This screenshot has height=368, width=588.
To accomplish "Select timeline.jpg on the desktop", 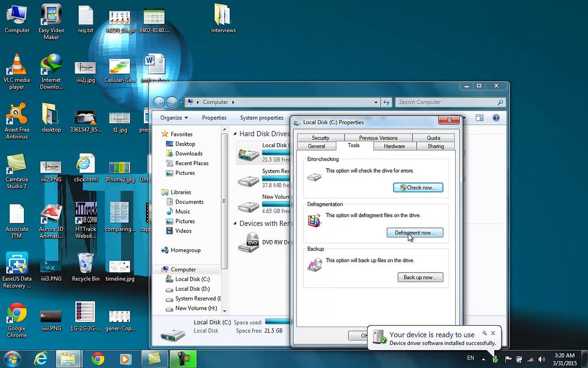I will click(x=120, y=270).
